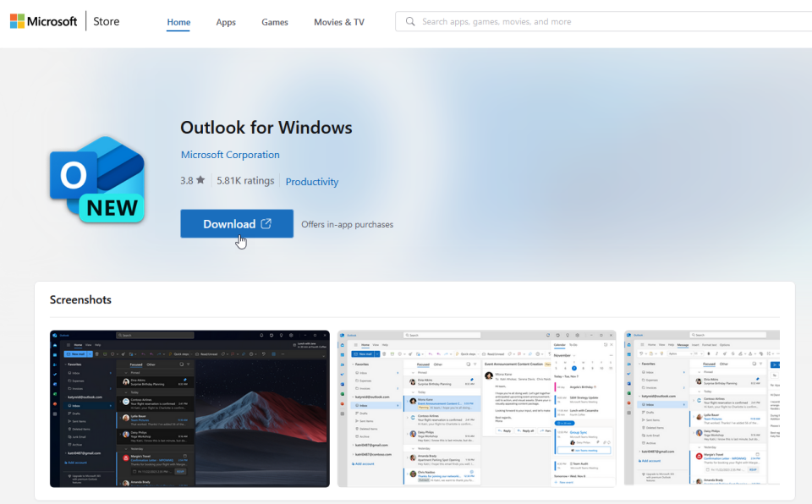Open the Games section
This screenshot has width=812, height=504.
(x=274, y=22)
